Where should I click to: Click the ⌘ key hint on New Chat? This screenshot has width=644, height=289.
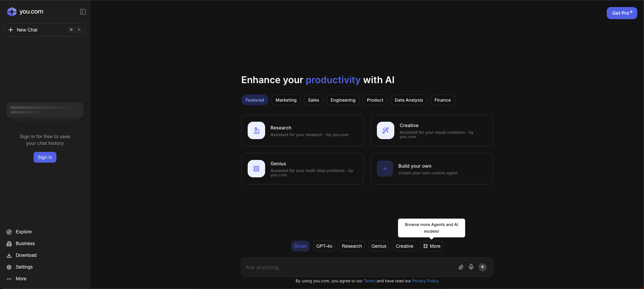click(x=71, y=30)
